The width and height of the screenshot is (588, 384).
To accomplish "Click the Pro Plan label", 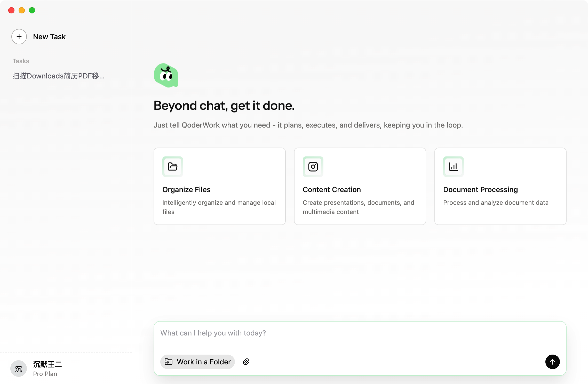I will (45, 374).
